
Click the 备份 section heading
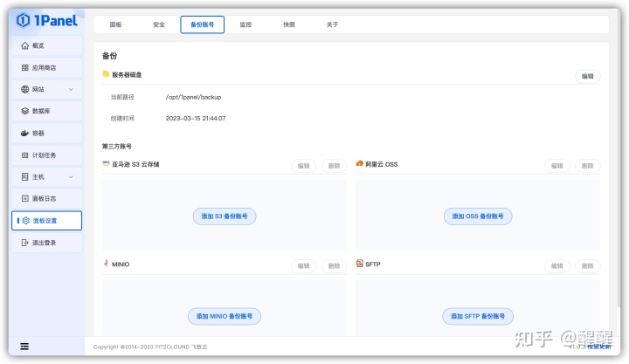click(x=109, y=56)
